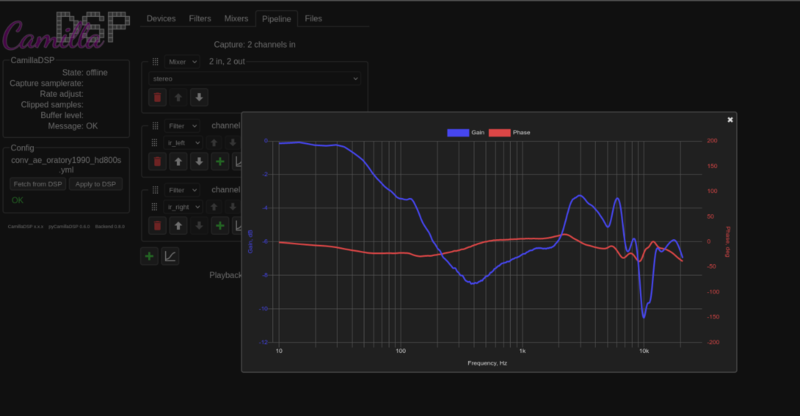Add a filter below ir_right
Viewport: 800px width, 416px height.
pyautogui.click(x=219, y=225)
